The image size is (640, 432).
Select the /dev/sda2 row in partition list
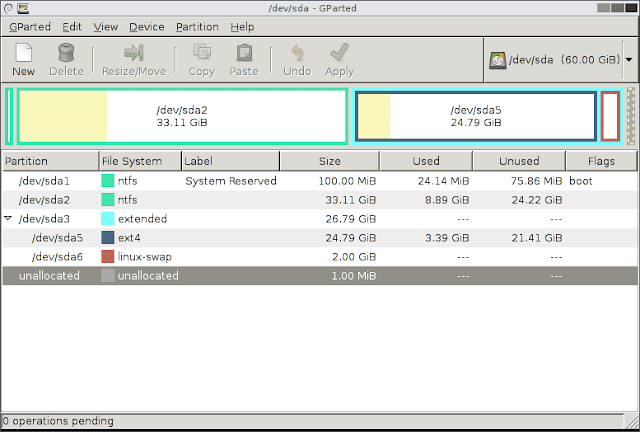[x=320, y=200]
